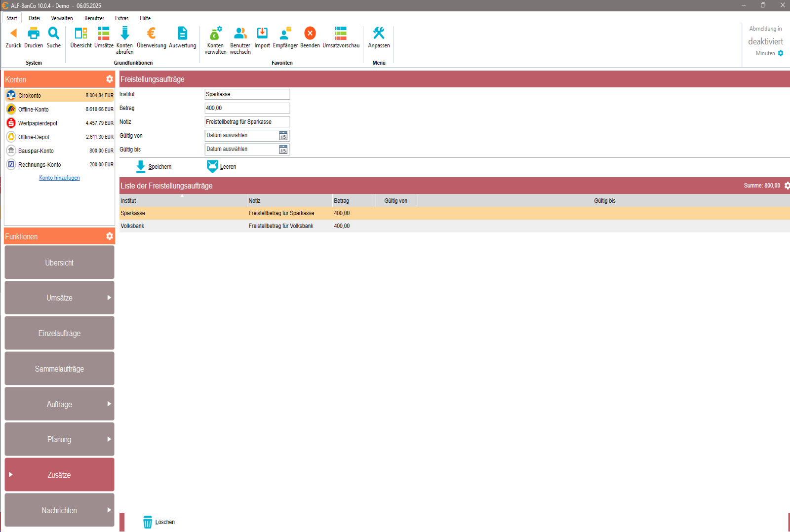
Task: Select the Bauspar-Konto account
Action: (59, 151)
